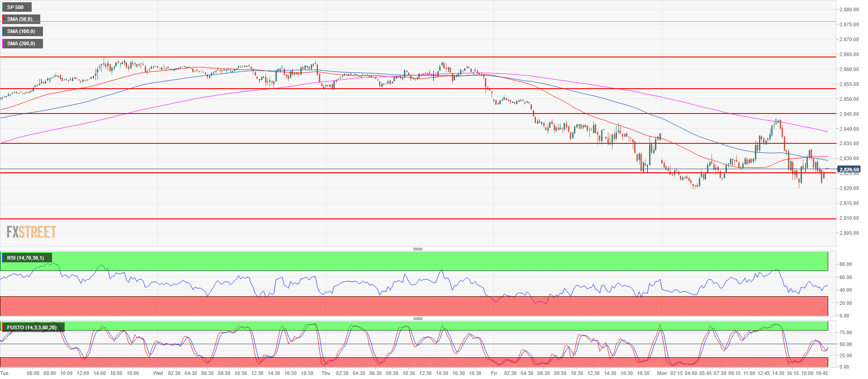Toggle the FUSTO (14,3,3,80,20) indicator label
The width and height of the screenshot is (868, 379).
point(32,327)
